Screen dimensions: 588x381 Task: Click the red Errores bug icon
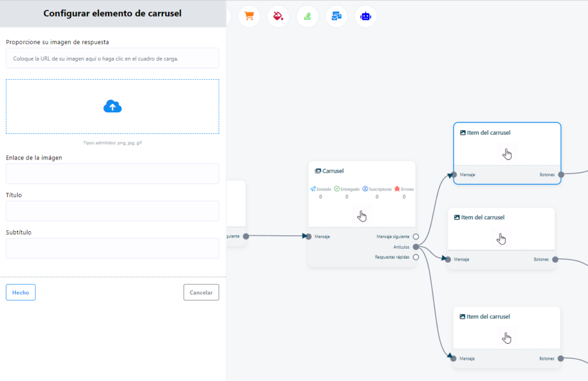pos(397,189)
